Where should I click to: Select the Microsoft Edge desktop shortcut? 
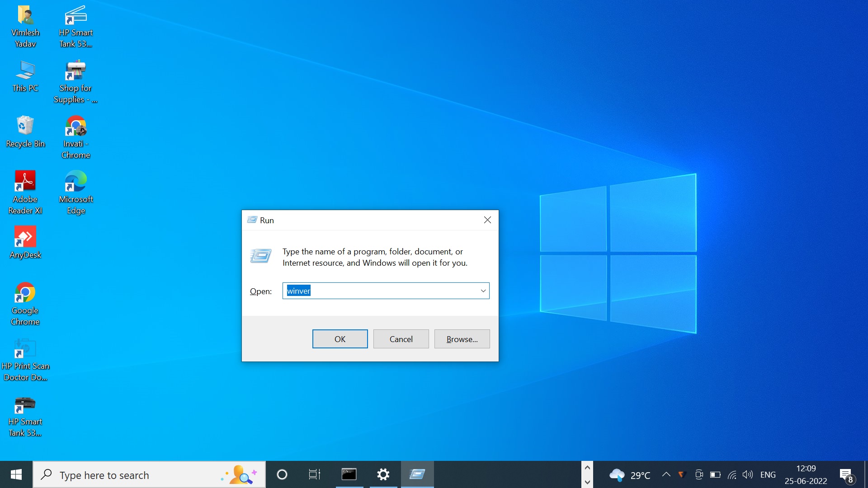(x=75, y=192)
